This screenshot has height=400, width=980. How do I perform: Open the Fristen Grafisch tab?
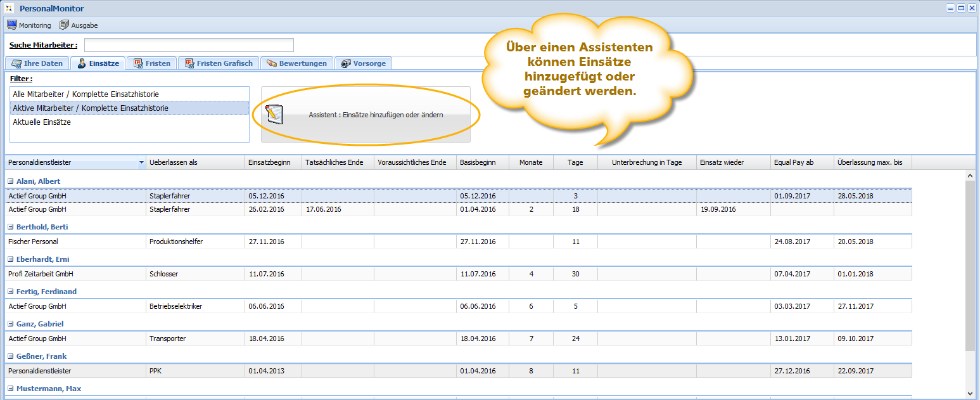[x=218, y=63]
